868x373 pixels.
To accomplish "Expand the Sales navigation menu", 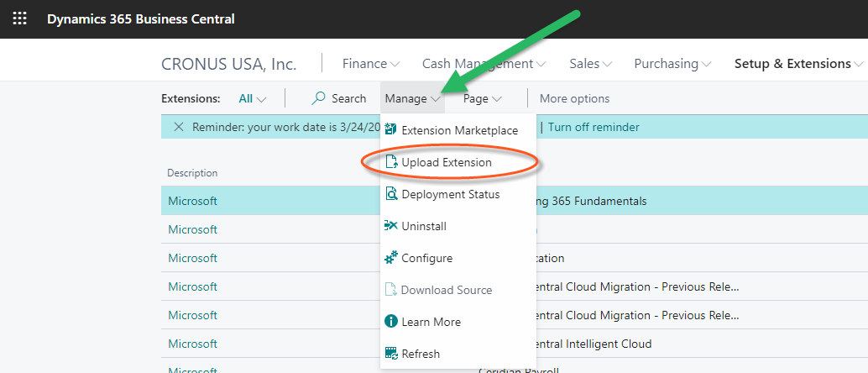I will [590, 64].
